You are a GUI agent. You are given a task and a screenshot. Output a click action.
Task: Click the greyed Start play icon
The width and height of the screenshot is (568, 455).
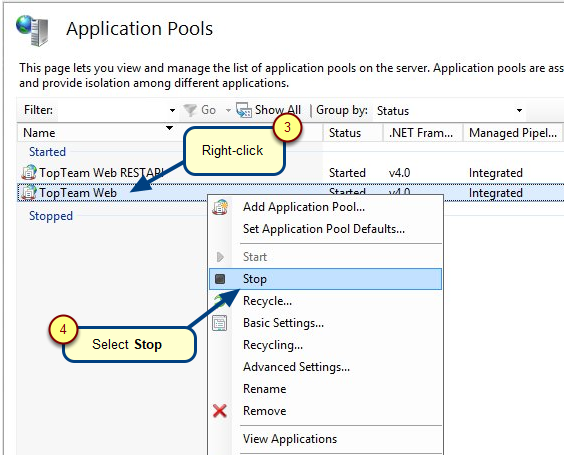(x=220, y=257)
